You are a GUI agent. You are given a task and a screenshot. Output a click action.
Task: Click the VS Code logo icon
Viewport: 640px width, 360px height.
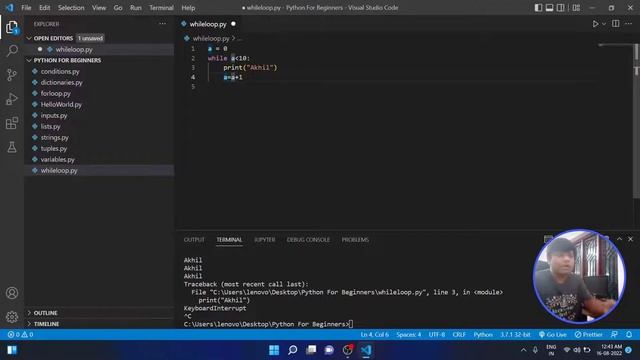[x=9, y=8]
